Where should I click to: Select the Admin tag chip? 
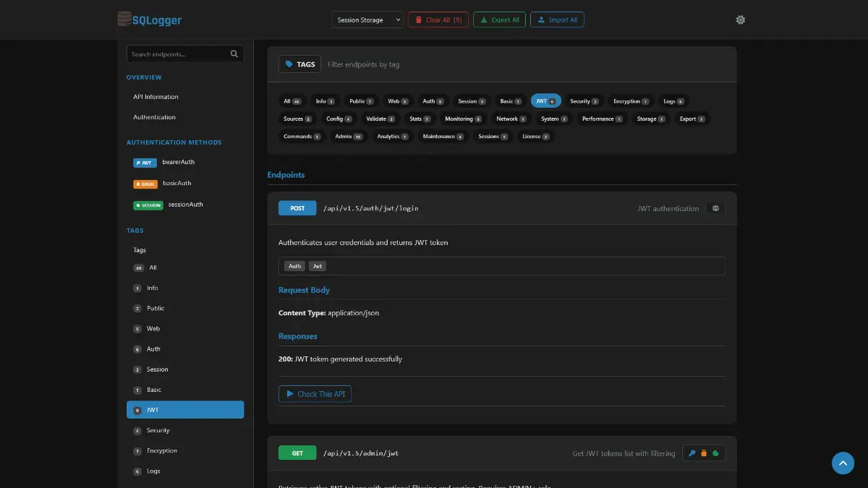(349, 136)
